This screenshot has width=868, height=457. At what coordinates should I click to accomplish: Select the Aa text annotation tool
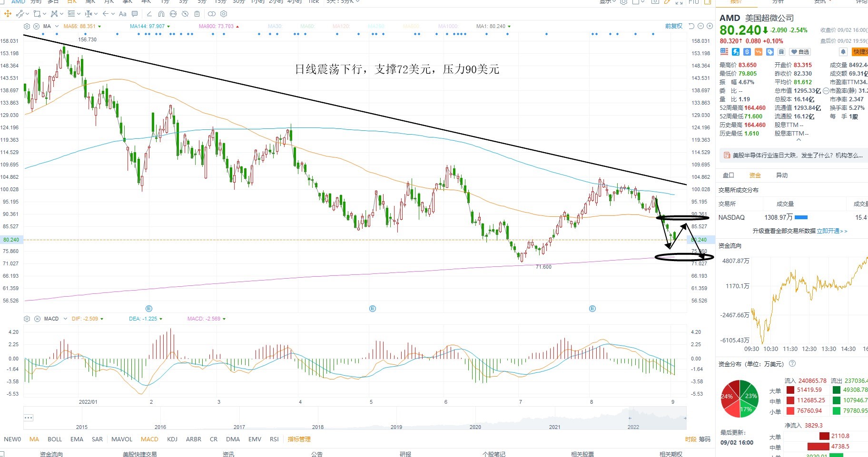pyautogui.click(x=123, y=14)
